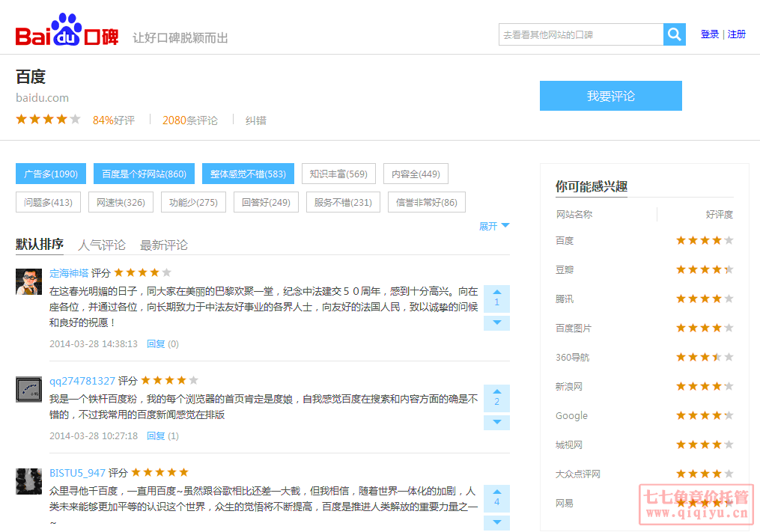Upvote the qq274781327 review
The height and width of the screenshot is (532, 760).
click(497, 398)
